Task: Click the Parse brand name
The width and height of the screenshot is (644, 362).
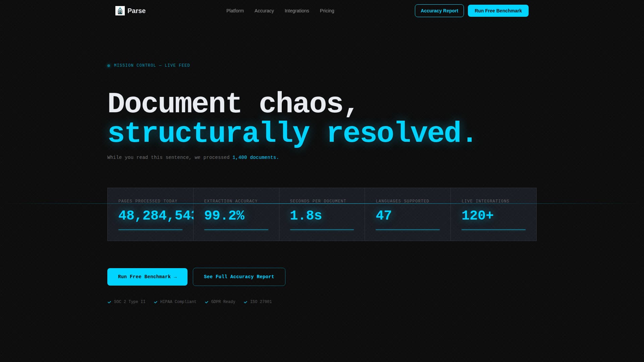Action: click(137, 11)
